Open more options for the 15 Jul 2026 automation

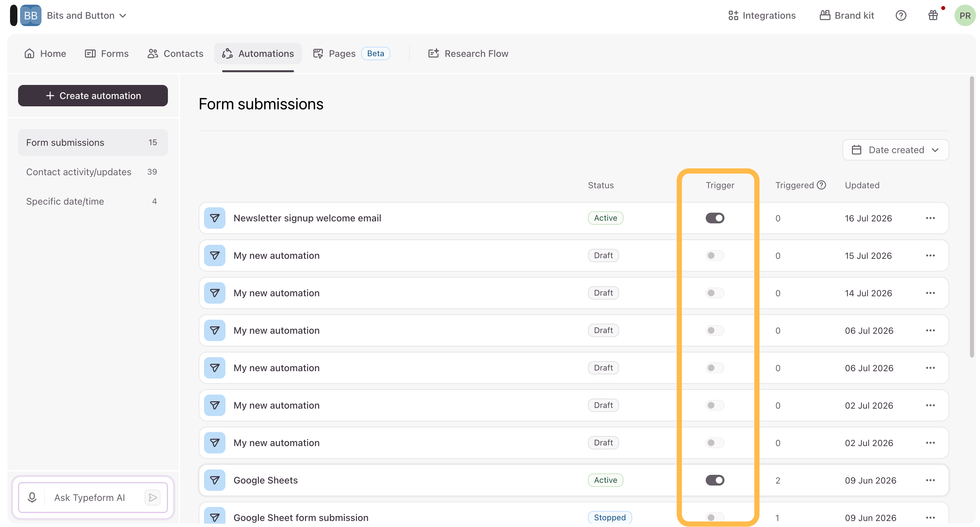click(x=930, y=255)
